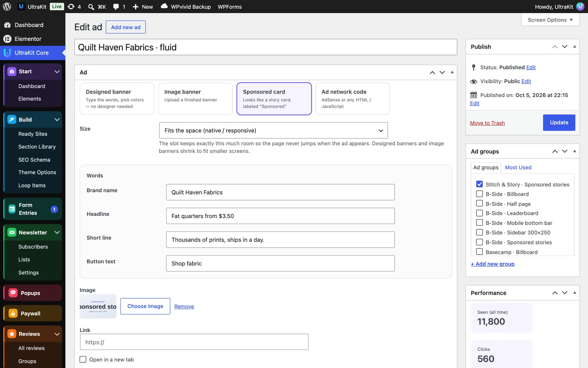Click the Add new ad button
This screenshot has width=588, height=368.
[x=126, y=27]
